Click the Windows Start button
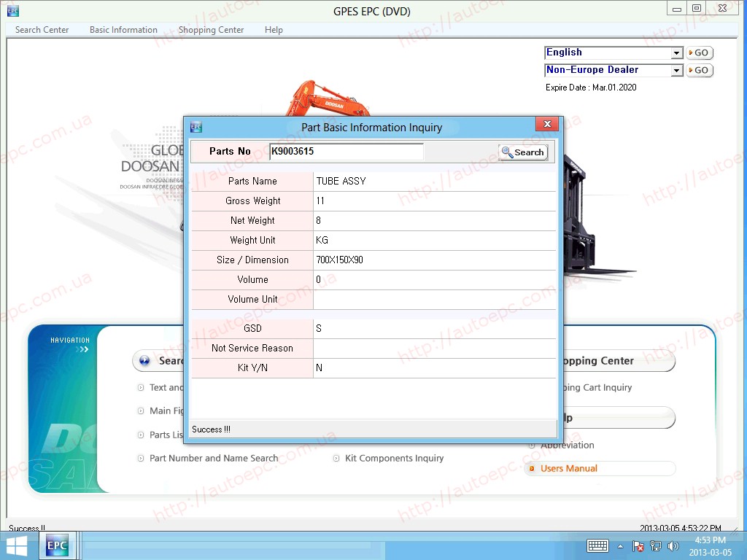This screenshot has height=560, width=747. pos(16,546)
